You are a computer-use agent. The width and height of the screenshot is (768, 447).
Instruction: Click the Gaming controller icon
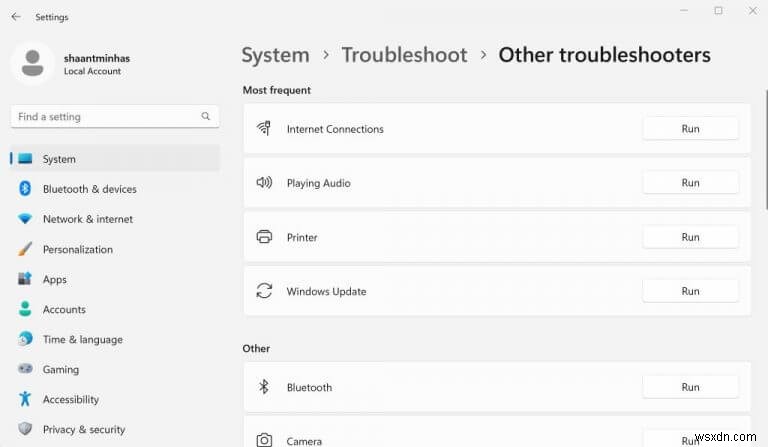click(25, 369)
